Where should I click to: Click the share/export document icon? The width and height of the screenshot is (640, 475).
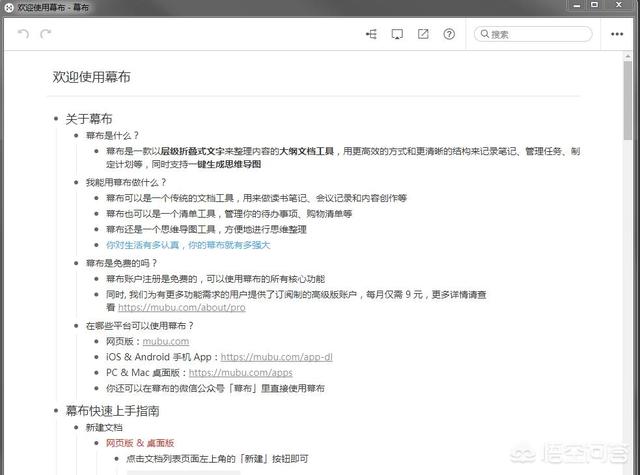pos(423,34)
